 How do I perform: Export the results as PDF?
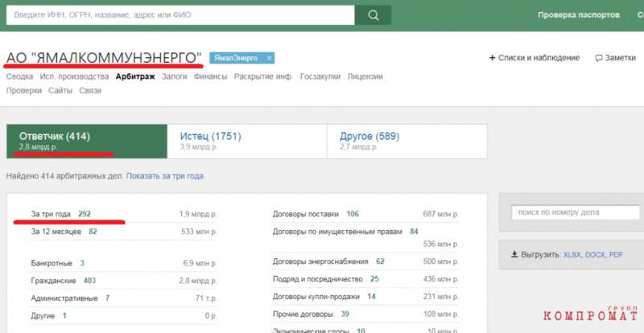coord(616,254)
